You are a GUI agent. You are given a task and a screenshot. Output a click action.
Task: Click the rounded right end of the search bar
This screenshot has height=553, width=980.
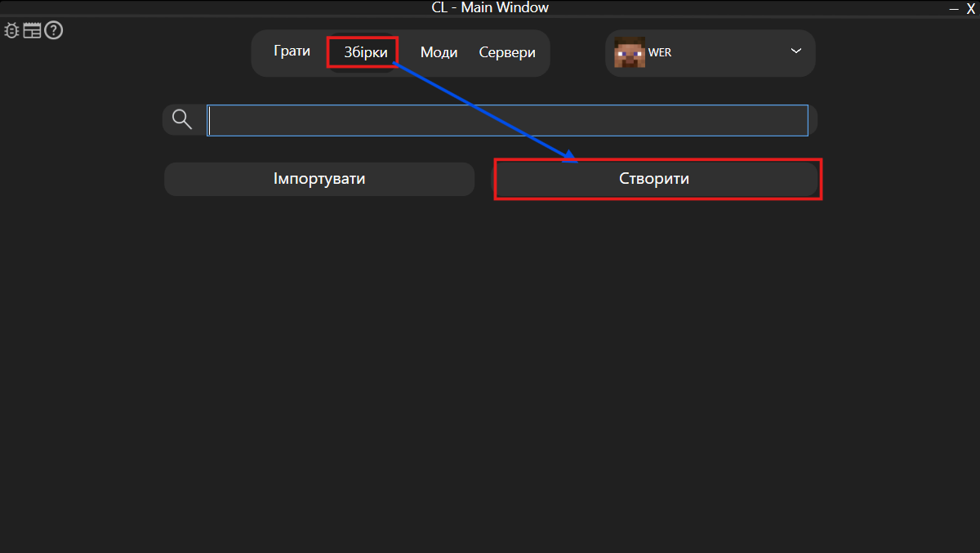tap(813, 120)
